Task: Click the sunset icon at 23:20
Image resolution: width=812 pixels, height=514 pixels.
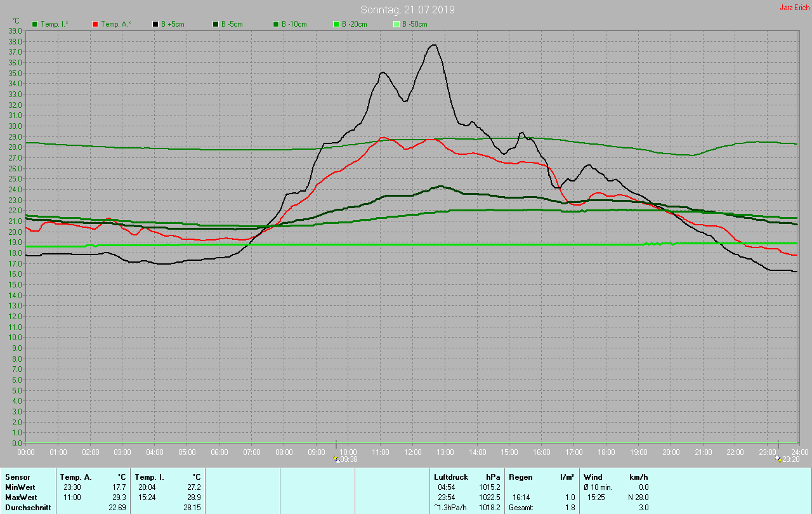Action: 778,459
